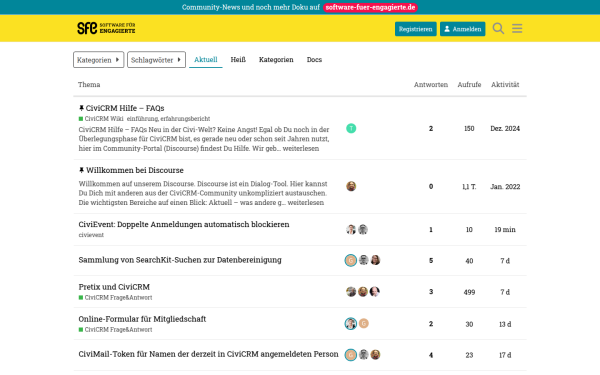Image resolution: width=600 pixels, height=375 pixels.
Task: Click first avatar in Pretix topic row
Action: pyautogui.click(x=351, y=292)
